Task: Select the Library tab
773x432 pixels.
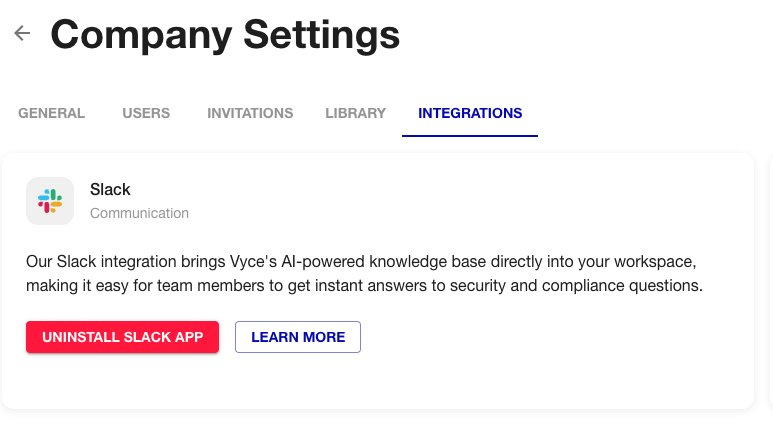Action: tap(355, 113)
